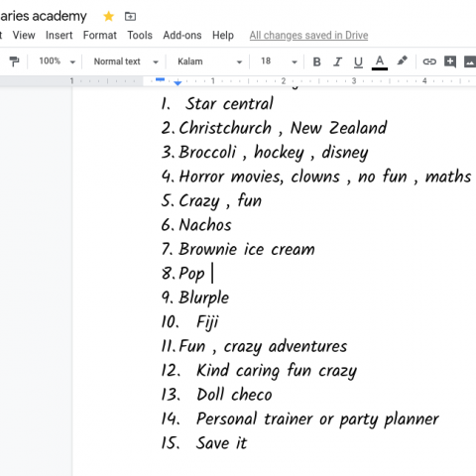476x476 pixels.
Task: Click the paint format roller icon
Action: pos(14,61)
